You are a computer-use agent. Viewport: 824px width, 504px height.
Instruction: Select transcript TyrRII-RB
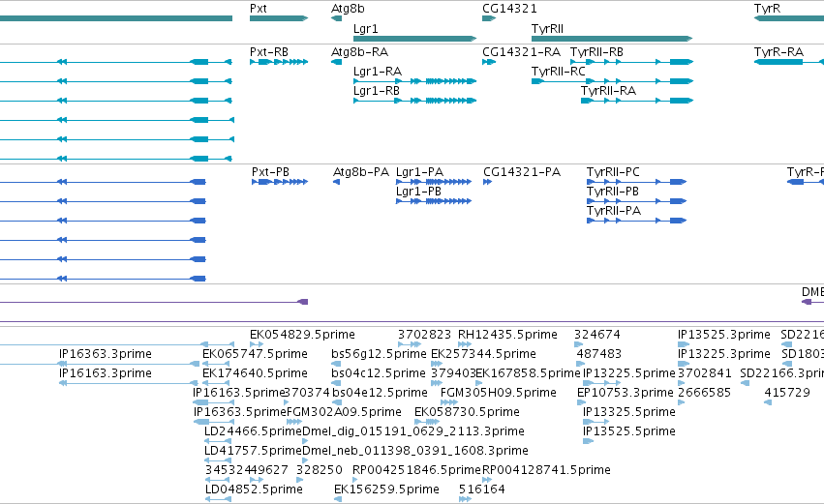[631, 62]
